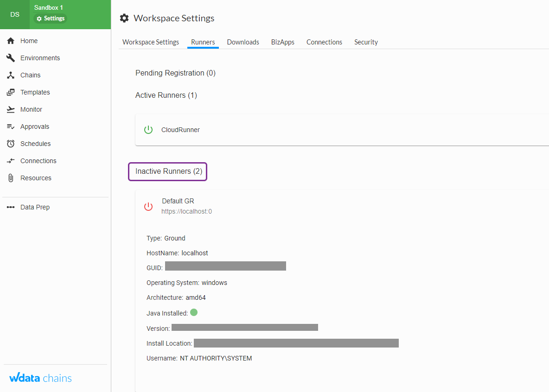Collapse the Active Runners (1) section
The image size is (549, 392).
coord(166,95)
